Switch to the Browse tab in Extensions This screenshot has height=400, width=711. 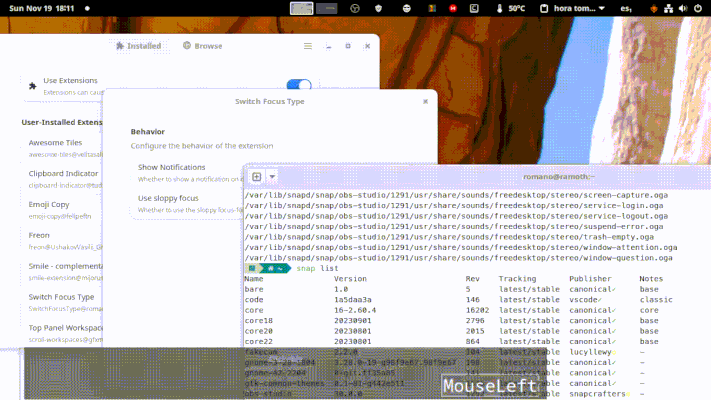click(203, 46)
